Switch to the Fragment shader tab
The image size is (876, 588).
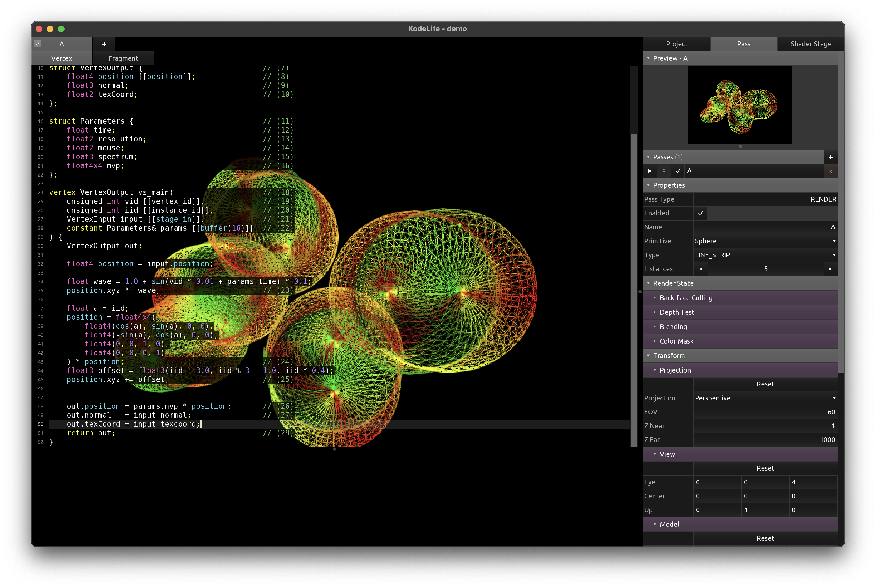[123, 58]
